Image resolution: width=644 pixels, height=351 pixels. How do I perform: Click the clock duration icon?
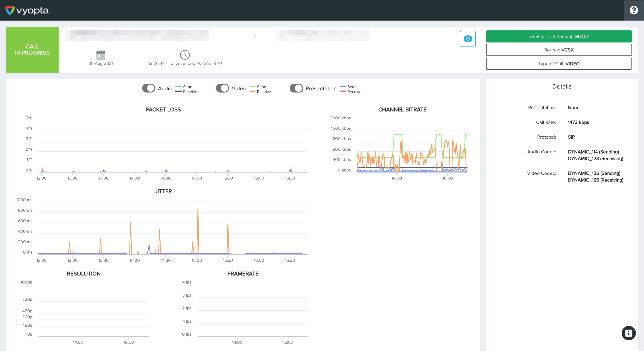[x=185, y=55]
